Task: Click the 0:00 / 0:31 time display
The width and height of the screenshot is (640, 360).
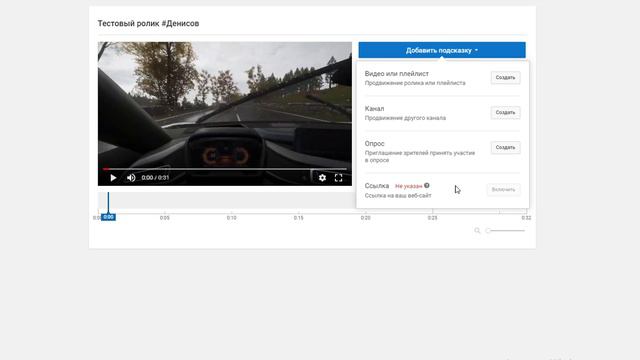Action: click(155, 178)
